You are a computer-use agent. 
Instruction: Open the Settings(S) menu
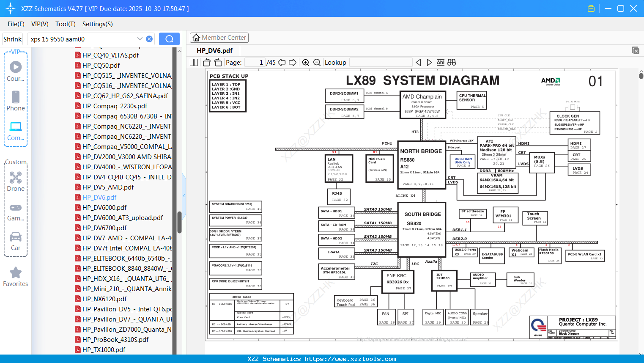(98, 24)
